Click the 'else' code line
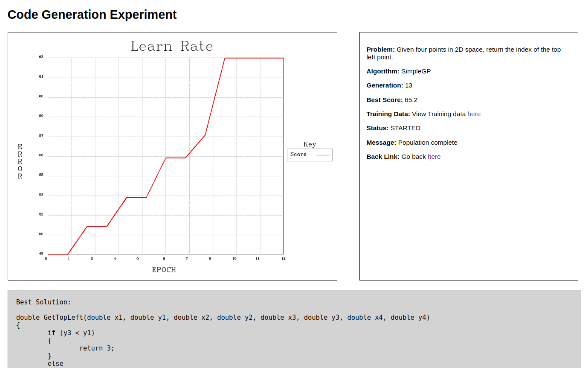588x368 pixels. click(55, 364)
